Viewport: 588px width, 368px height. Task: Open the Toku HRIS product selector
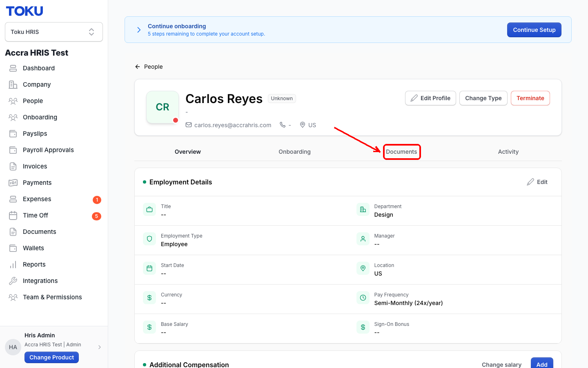coord(54,32)
